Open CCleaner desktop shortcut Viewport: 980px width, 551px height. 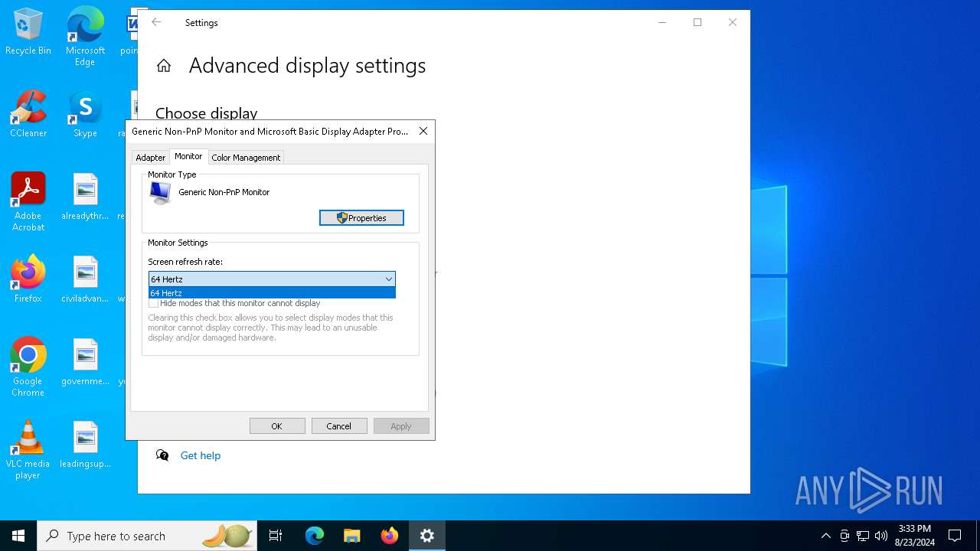(28, 114)
